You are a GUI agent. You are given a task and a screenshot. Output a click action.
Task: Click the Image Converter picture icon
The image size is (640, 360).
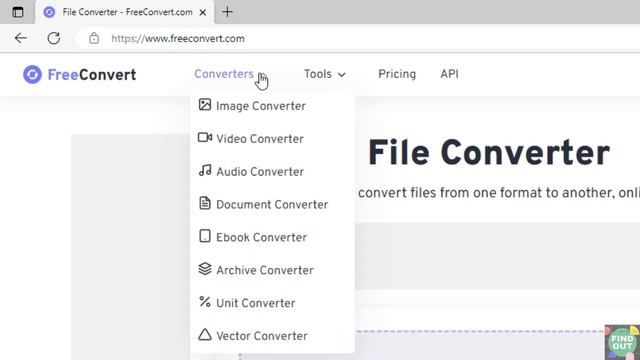[205, 105]
